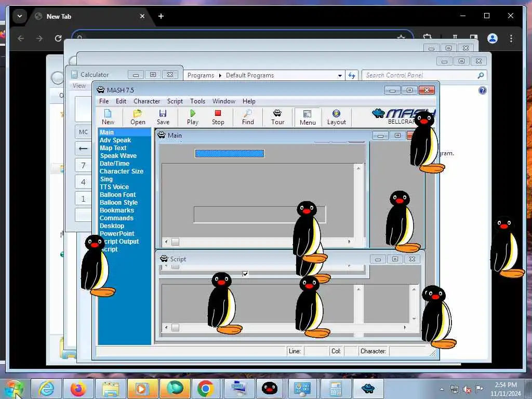The height and width of the screenshot is (399, 532).
Task: Show hidden system tray icons
Action: tap(442, 389)
